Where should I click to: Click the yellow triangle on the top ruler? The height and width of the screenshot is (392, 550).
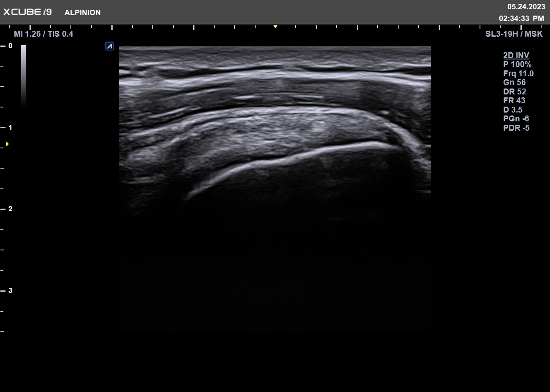275,27
